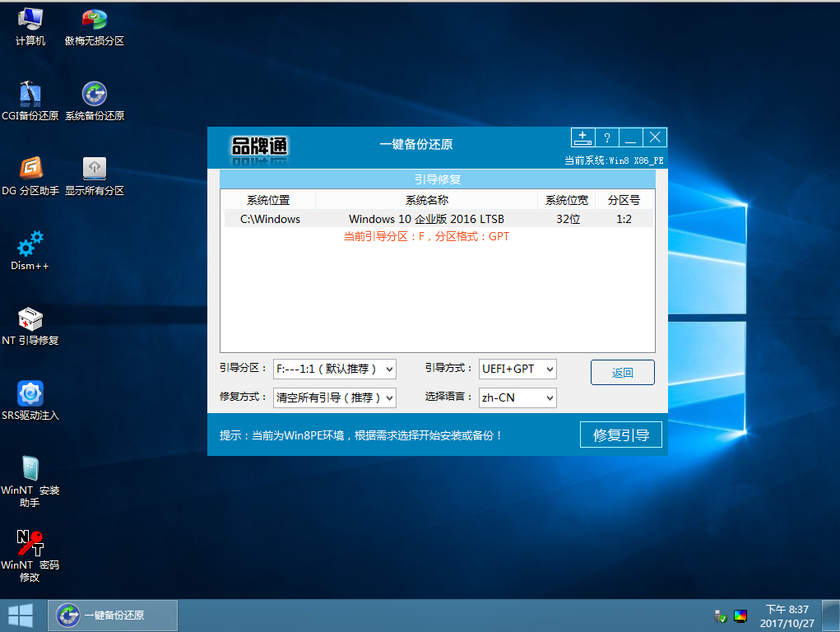Open DG 分区助手 icon
The height and width of the screenshot is (632, 840).
[30, 176]
